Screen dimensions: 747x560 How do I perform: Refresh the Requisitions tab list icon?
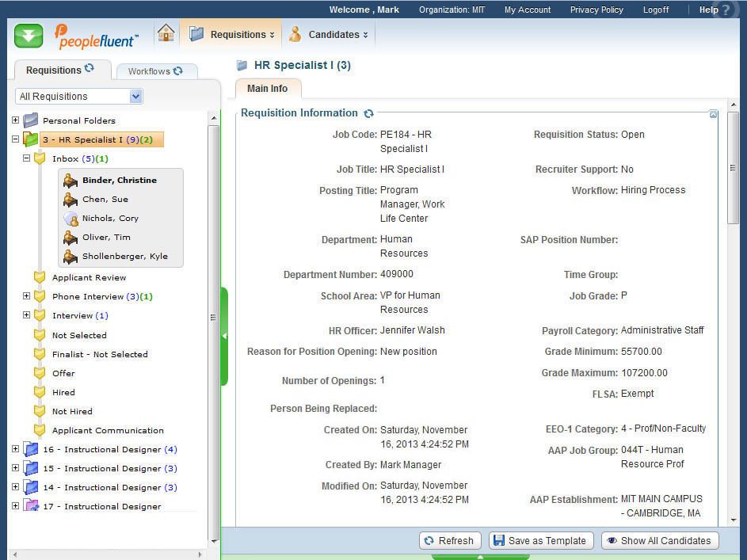coord(90,69)
